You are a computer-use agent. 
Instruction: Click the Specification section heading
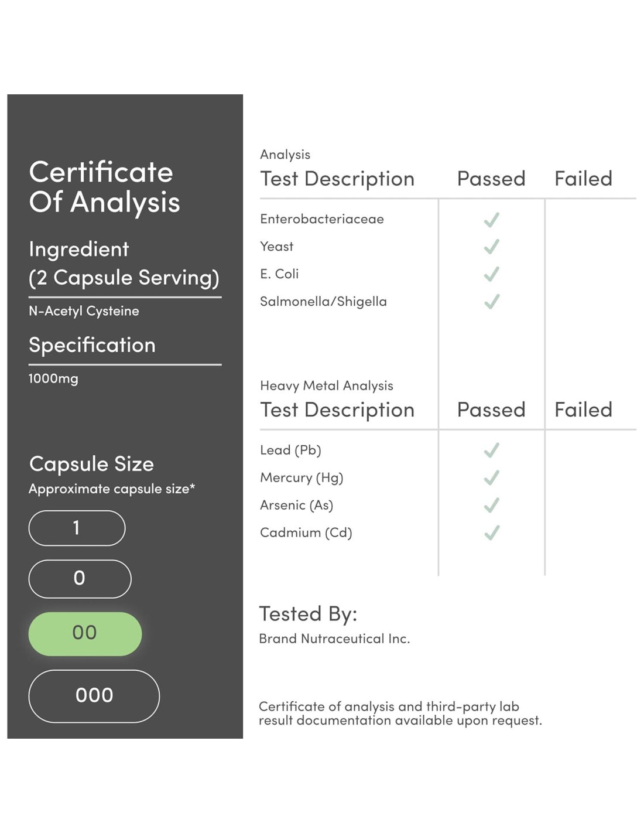pyautogui.click(x=92, y=345)
